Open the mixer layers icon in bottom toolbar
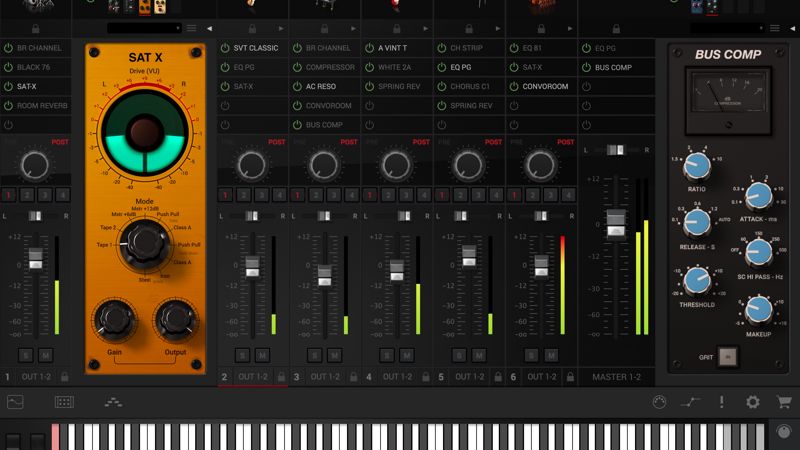Image resolution: width=800 pixels, height=450 pixels. [113, 403]
